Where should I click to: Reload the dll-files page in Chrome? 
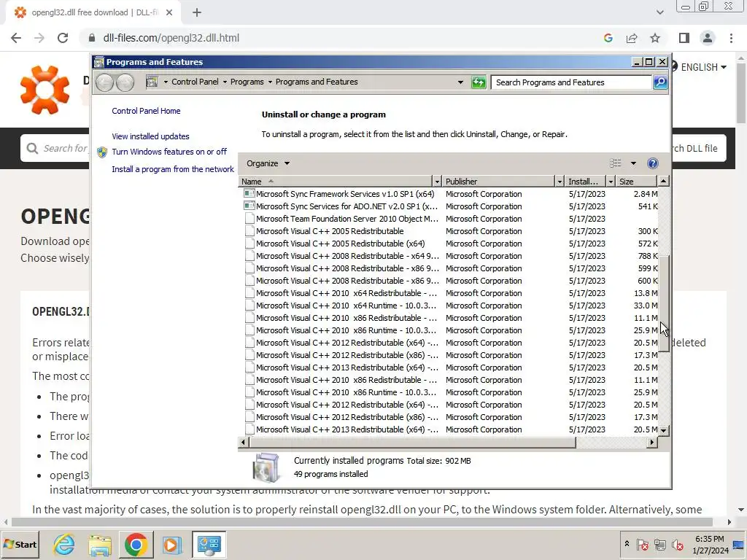point(63,38)
